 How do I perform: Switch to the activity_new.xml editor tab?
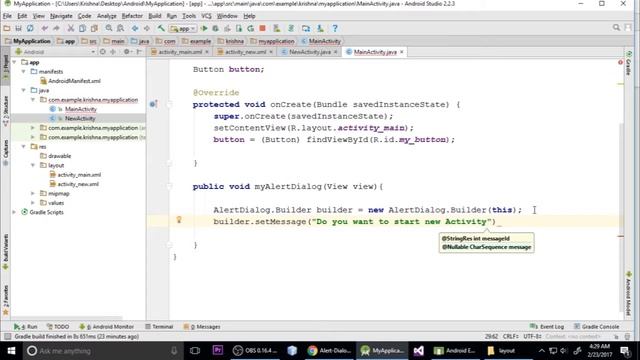245,52
